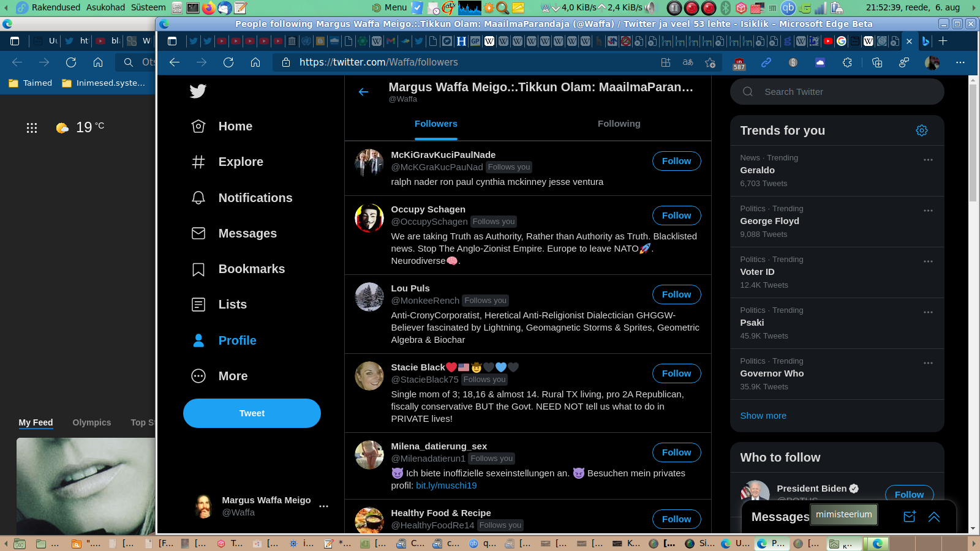Expand the Messages drawer with double chevron
The height and width of the screenshot is (551, 980).
coord(934,517)
